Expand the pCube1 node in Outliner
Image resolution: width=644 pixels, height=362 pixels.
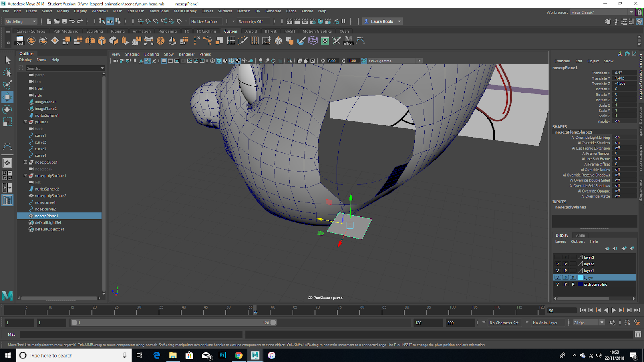[25, 122]
